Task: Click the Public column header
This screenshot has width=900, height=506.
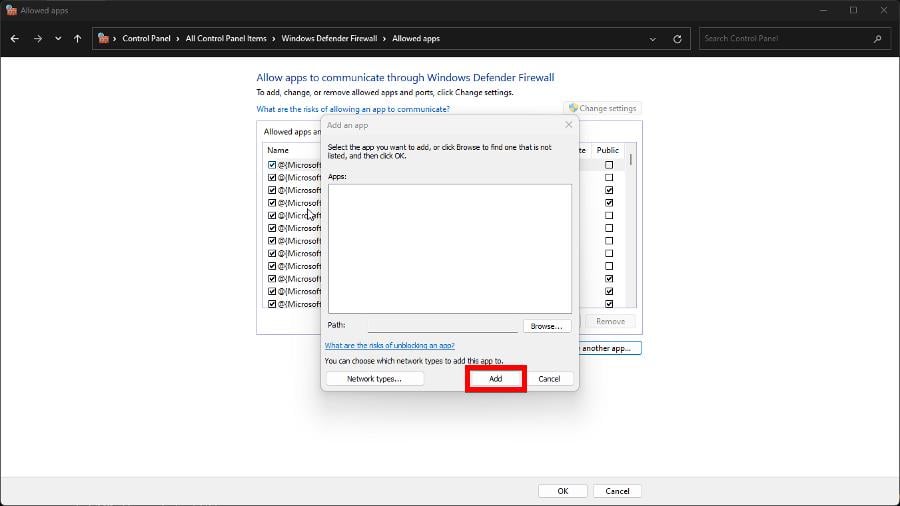Action: point(607,150)
